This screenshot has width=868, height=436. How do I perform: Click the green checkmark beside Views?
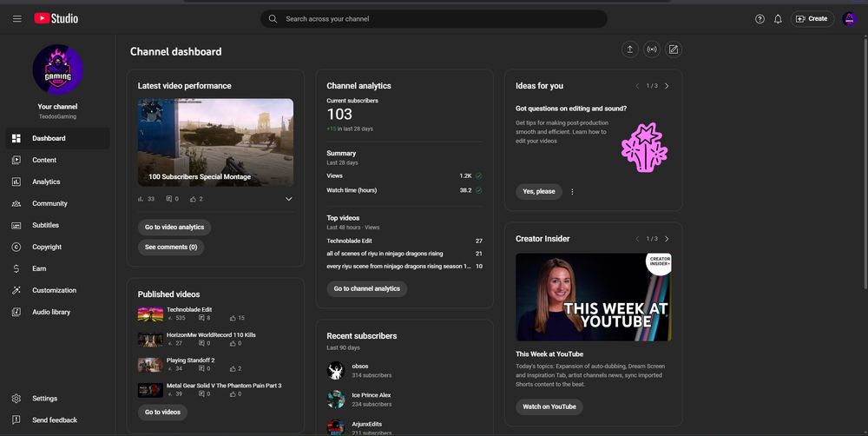pyautogui.click(x=479, y=176)
